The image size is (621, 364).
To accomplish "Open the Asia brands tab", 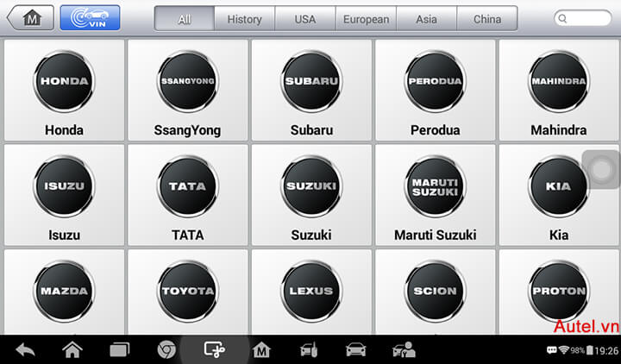I will coord(427,19).
